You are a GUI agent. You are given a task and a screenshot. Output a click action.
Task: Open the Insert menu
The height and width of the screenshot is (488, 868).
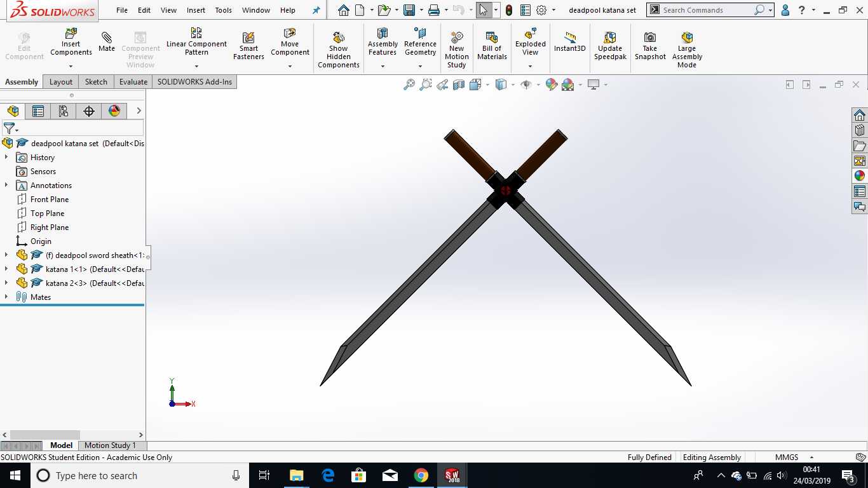pos(196,10)
